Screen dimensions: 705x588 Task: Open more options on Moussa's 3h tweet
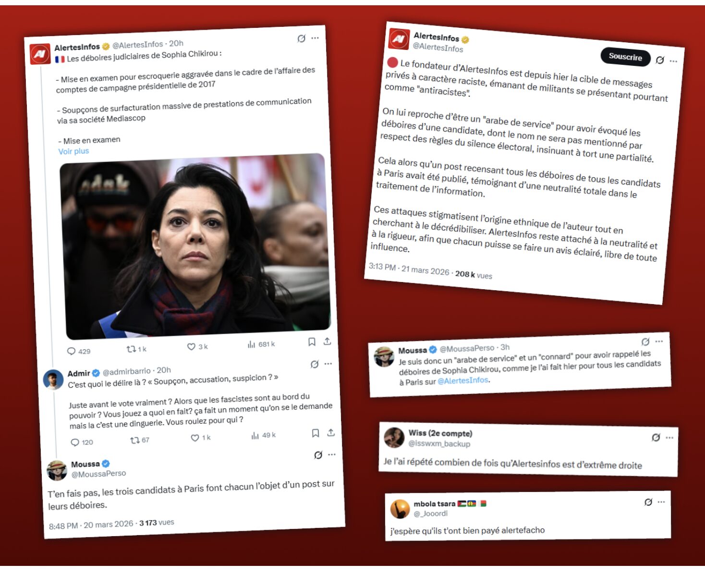(x=659, y=341)
